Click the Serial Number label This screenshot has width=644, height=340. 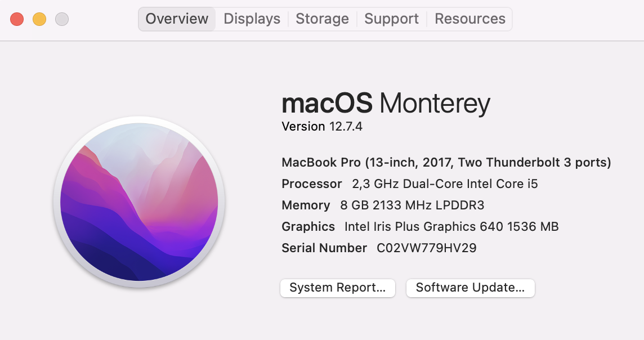tap(324, 248)
